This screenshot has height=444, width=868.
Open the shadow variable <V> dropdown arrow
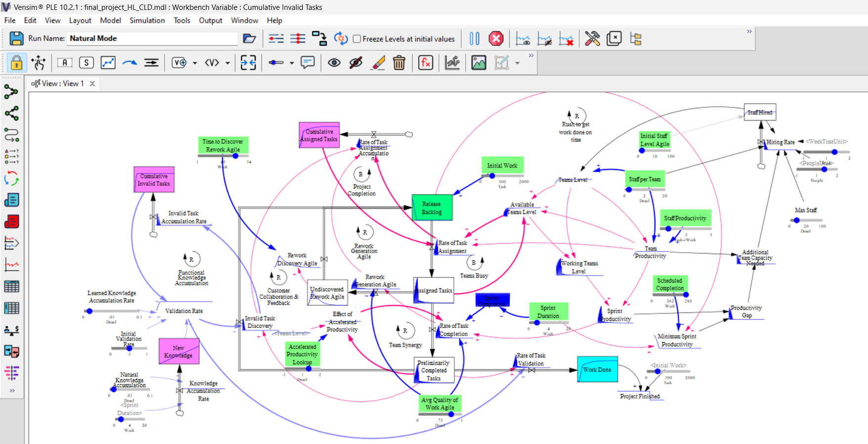tap(227, 63)
